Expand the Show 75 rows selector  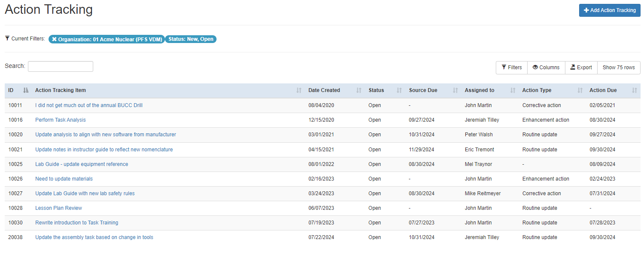point(619,68)
